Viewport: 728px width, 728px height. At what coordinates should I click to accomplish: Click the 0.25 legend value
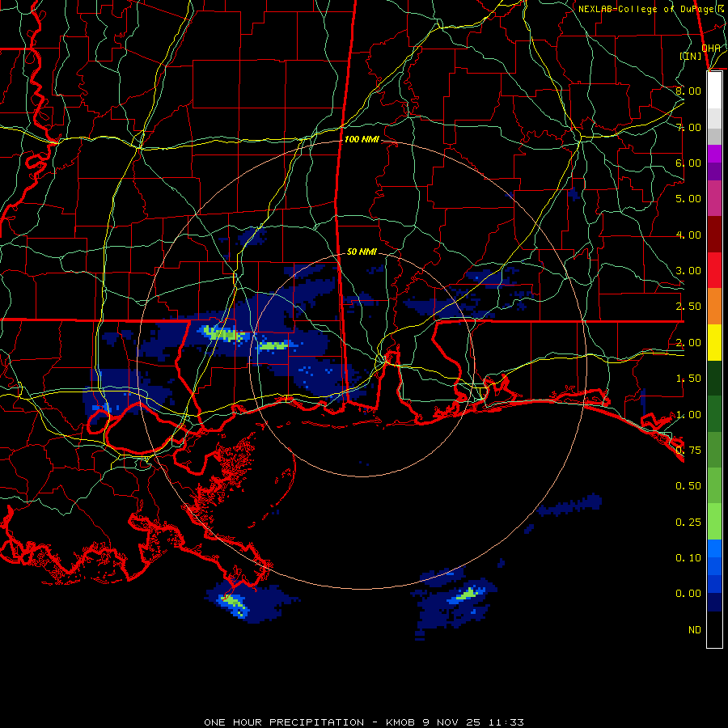click(688, 523)
